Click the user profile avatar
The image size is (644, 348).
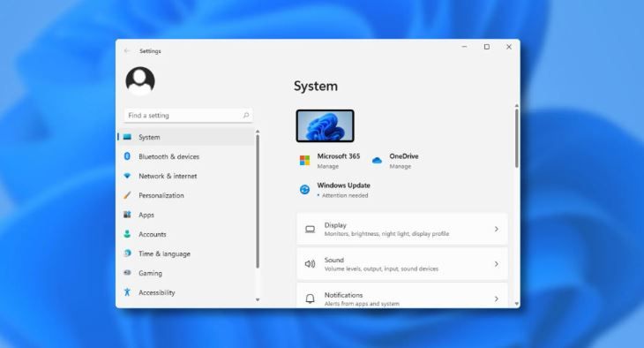click(x=140, y=81)
